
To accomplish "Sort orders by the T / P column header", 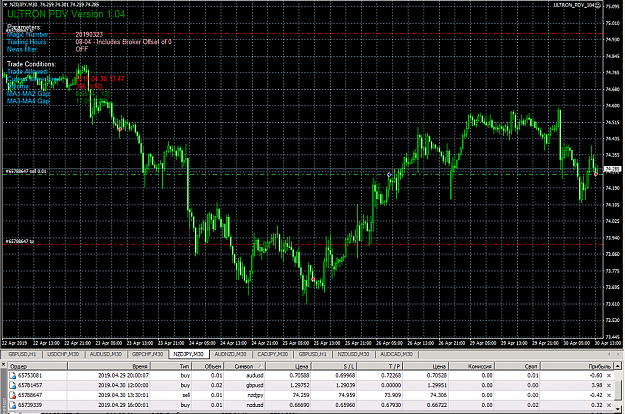I will click(x=379, y=366).
